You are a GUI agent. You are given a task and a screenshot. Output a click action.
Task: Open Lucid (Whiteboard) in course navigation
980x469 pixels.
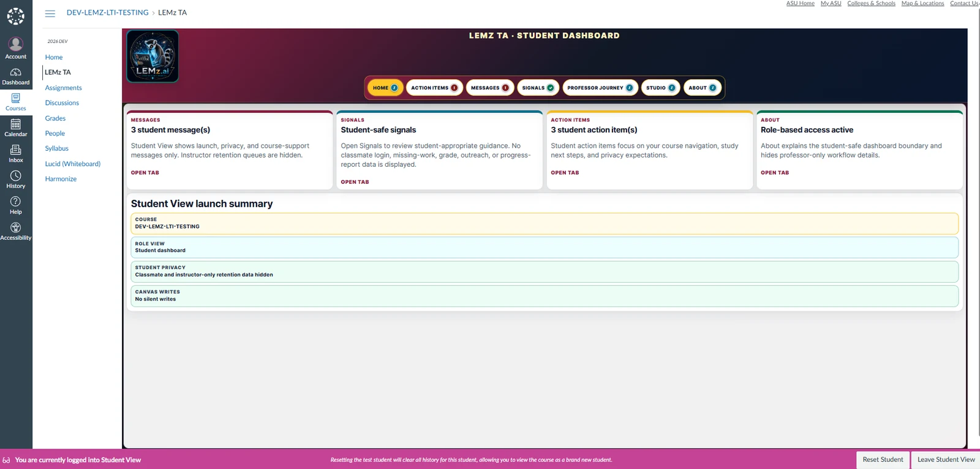click(72, 164)
